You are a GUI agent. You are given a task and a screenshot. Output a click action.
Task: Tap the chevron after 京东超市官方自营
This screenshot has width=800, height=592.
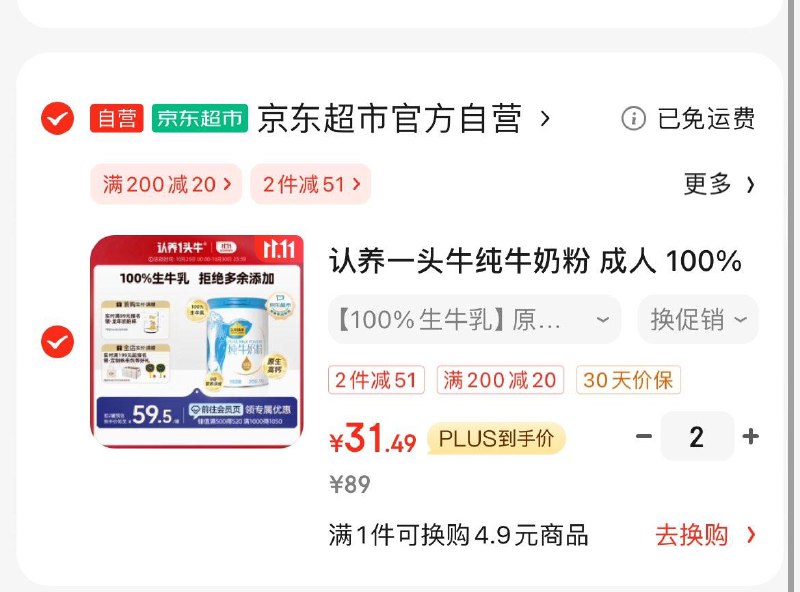tap(545, 119)
